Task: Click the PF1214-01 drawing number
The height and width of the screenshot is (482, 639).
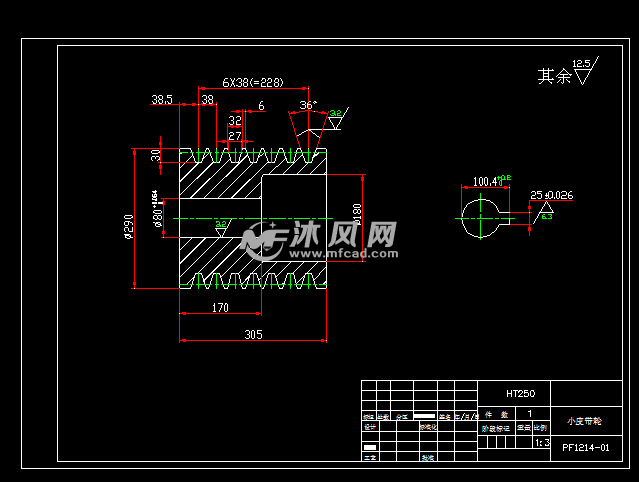Action: [x=585, y=448]
